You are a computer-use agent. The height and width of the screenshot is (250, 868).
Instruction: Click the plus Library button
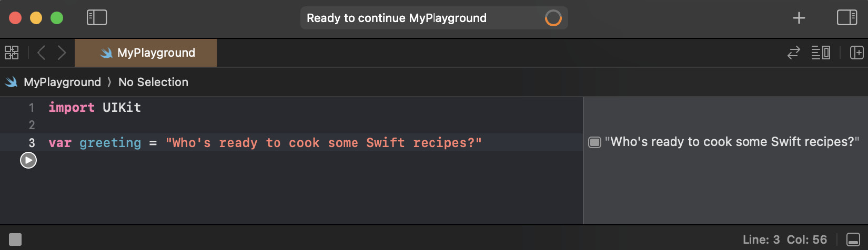coord(799,18)
